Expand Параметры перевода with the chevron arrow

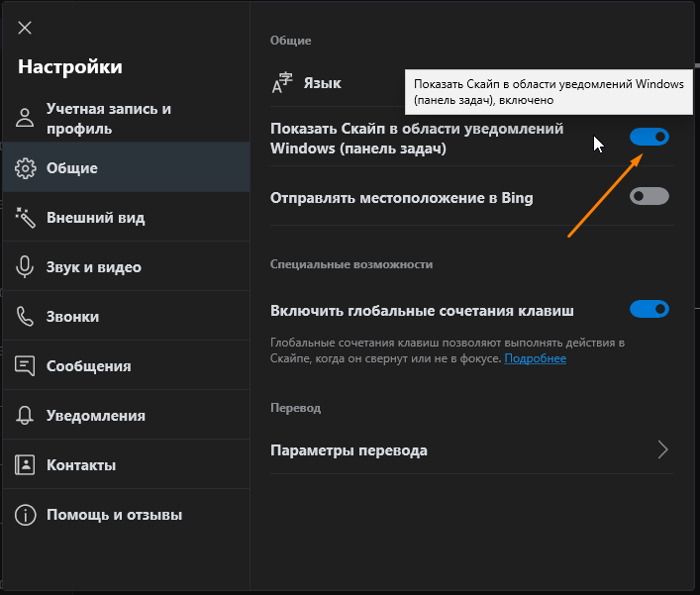pos(663,449)
